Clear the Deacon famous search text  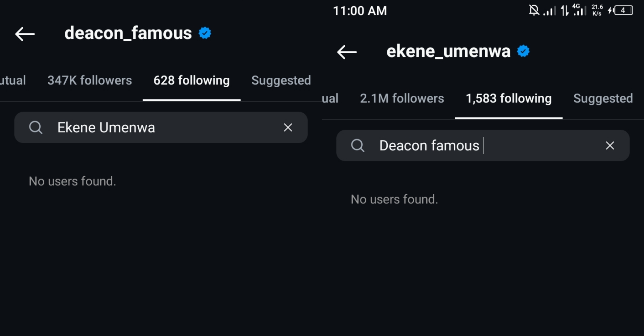point(610,145)
